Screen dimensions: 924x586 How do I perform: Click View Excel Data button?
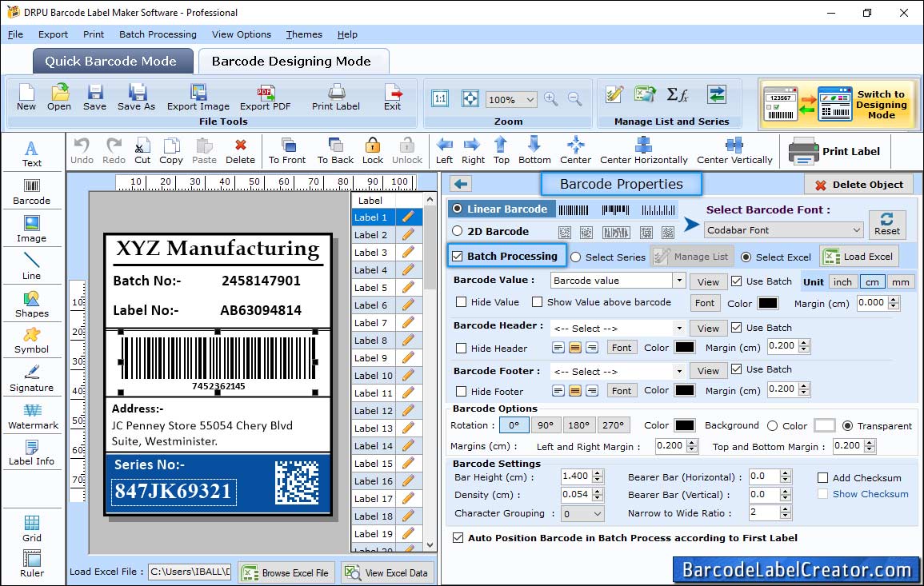coord(386,572)
